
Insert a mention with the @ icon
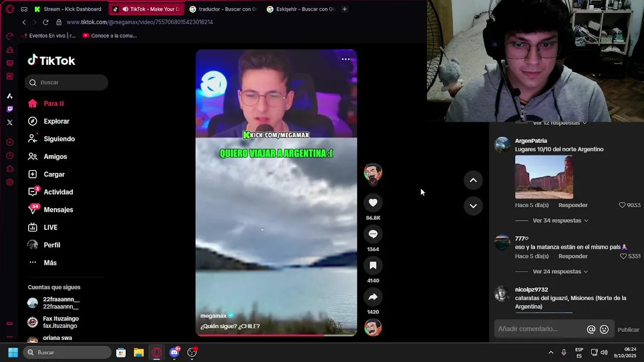591,329
